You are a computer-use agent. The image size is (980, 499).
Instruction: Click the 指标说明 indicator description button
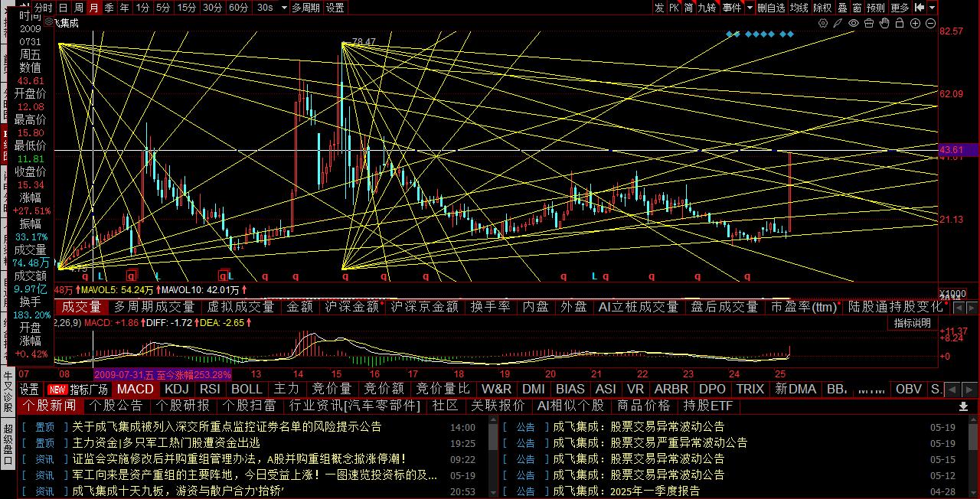click(912, 323)
